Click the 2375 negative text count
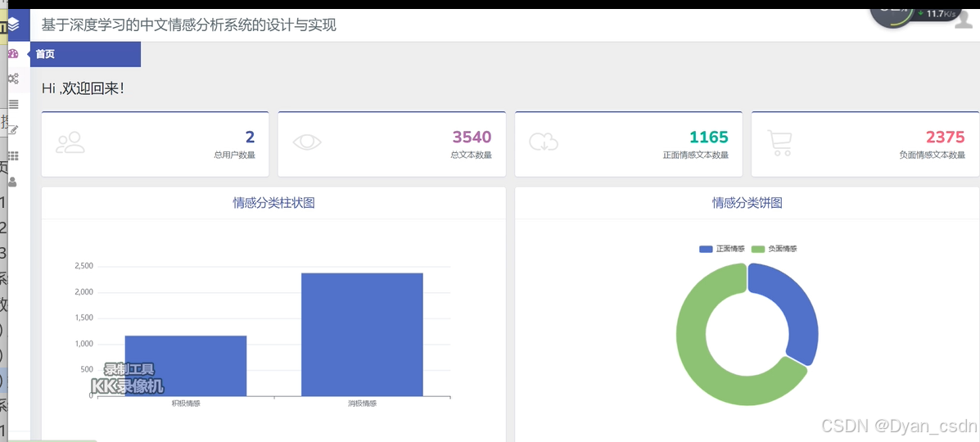This screenshot has height=442, width=980. (946, 137)
